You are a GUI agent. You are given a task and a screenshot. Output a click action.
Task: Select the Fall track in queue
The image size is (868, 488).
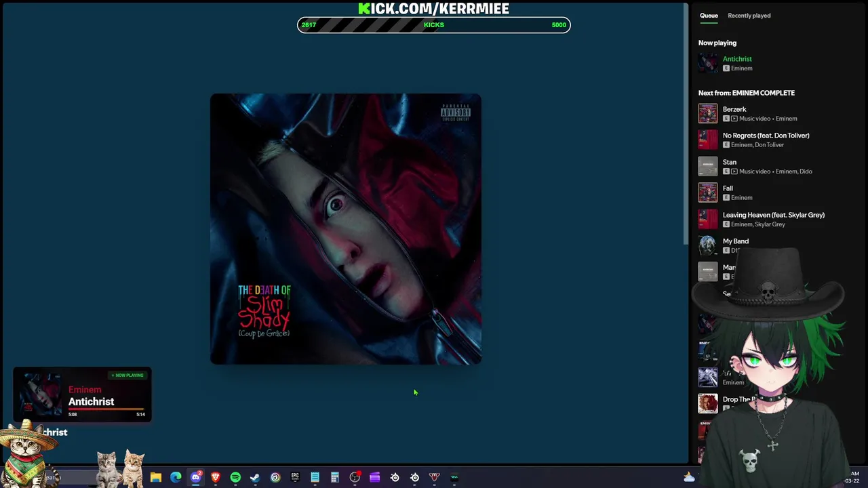pyautogui.click(x=728, y=188)
